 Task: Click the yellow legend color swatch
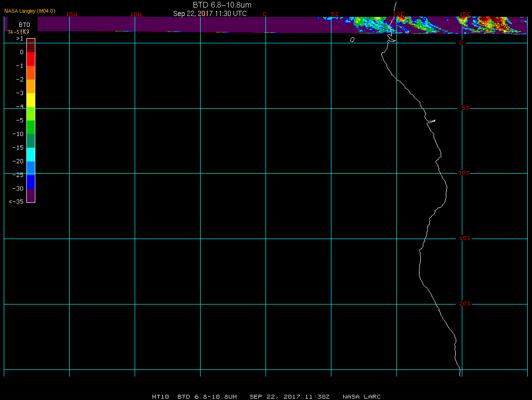coord(31,100)
